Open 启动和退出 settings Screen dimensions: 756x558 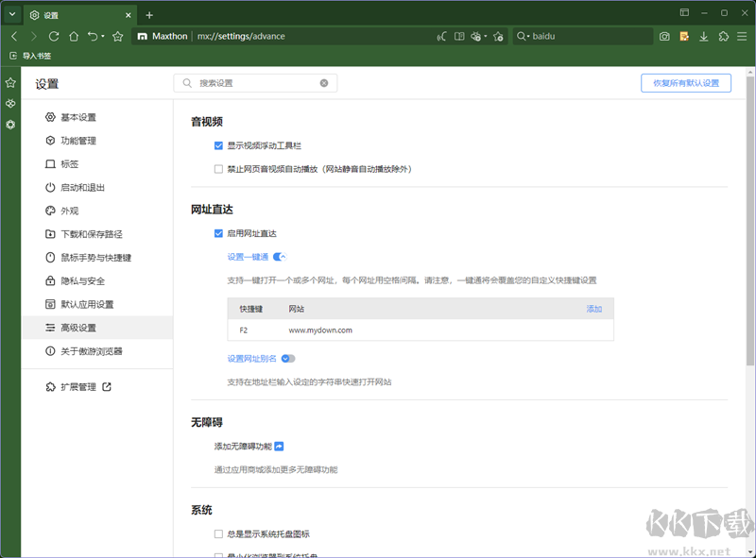point(97,188)
